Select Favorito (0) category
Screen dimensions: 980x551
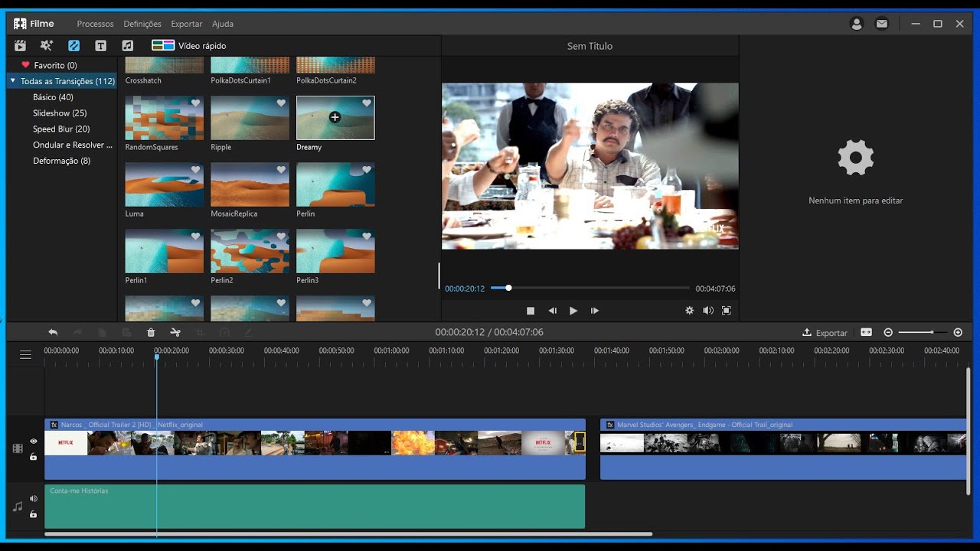click(x=55, y=65)
